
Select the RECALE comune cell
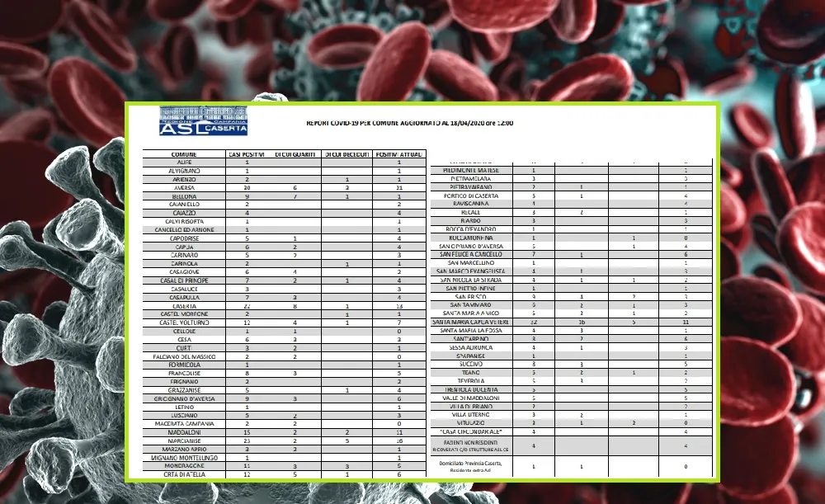pyautogui.click(x=471, y=213)
